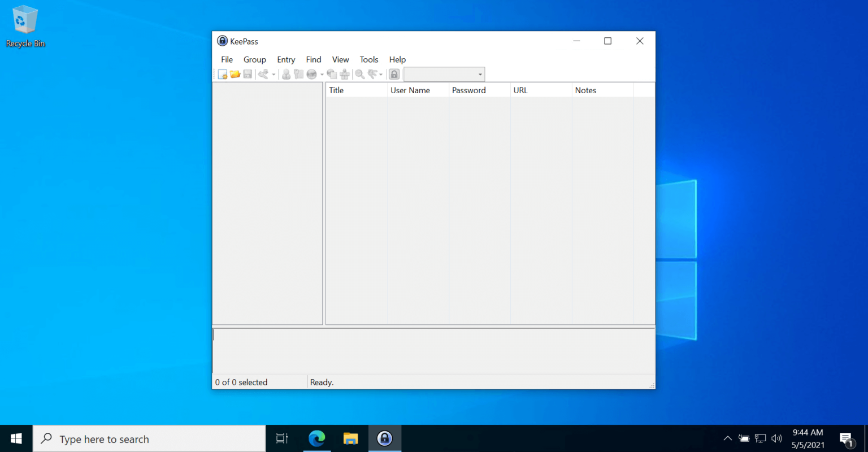Image resolution: width=868 pixels, height=452 pixels.
Task: Sort entries by Title column header
Action: (356, 90)
